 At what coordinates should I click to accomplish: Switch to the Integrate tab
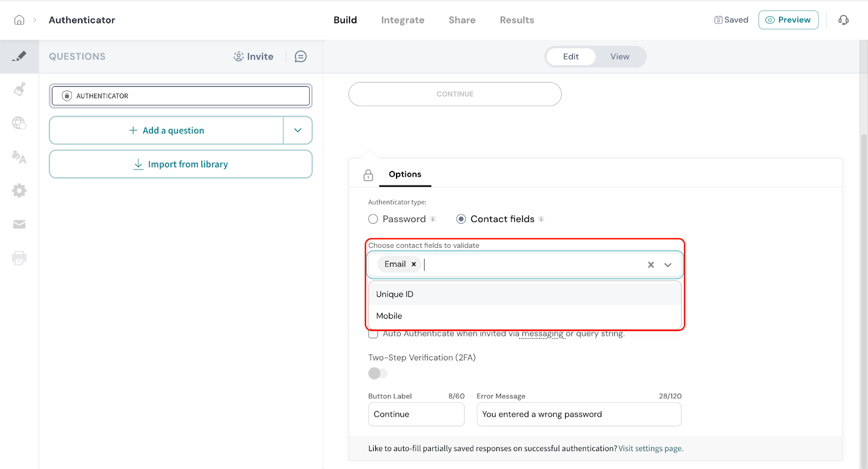[x=403, y=20]
